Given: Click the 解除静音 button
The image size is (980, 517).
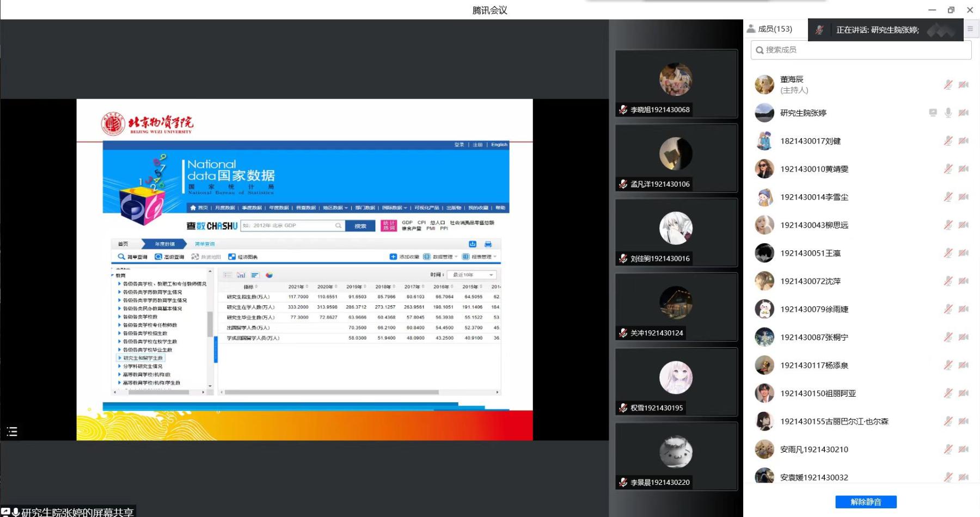Looking at the screenshot, I should tap(866, 502).
